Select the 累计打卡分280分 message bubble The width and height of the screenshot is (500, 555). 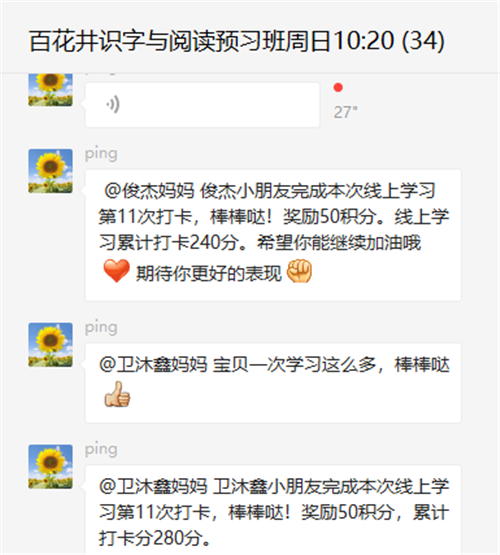click(x=273, y=510)
